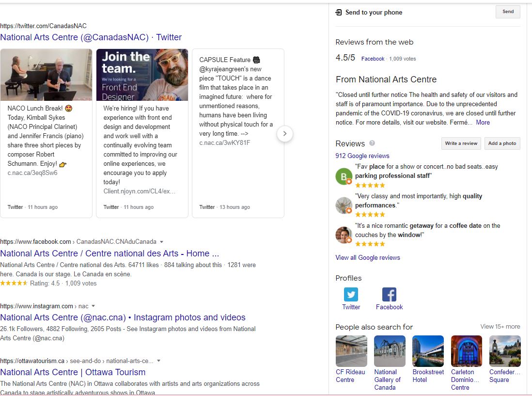Click the Facebook profile icon under Profiles

389,294
